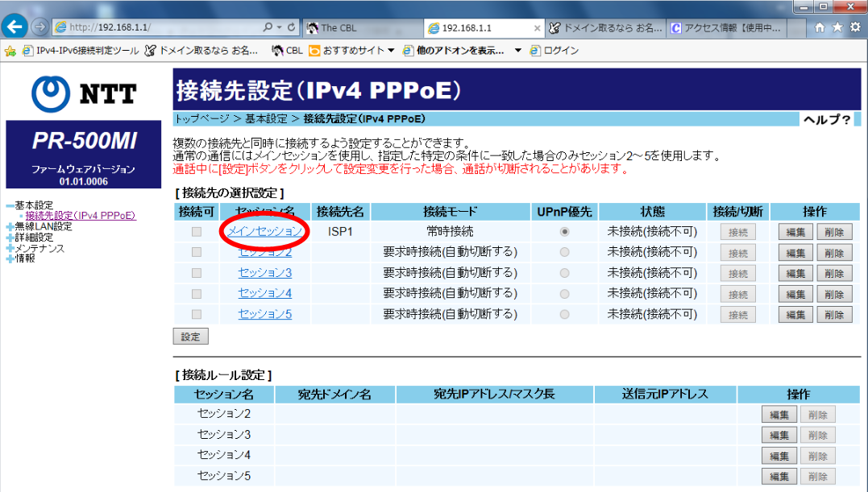Viewport: 868px width, 492px height.
Task: Click the browser back navigation arrow
Action: 15,26
